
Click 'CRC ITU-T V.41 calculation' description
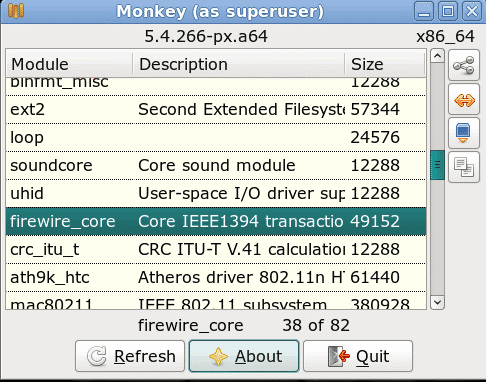point(241,249)
